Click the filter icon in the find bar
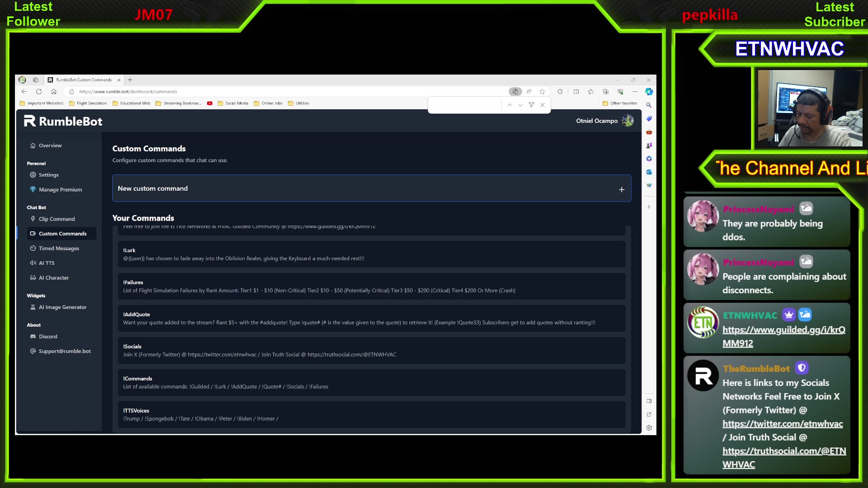The width and height of the screenshot is (868, 488). tap(531, 105)
